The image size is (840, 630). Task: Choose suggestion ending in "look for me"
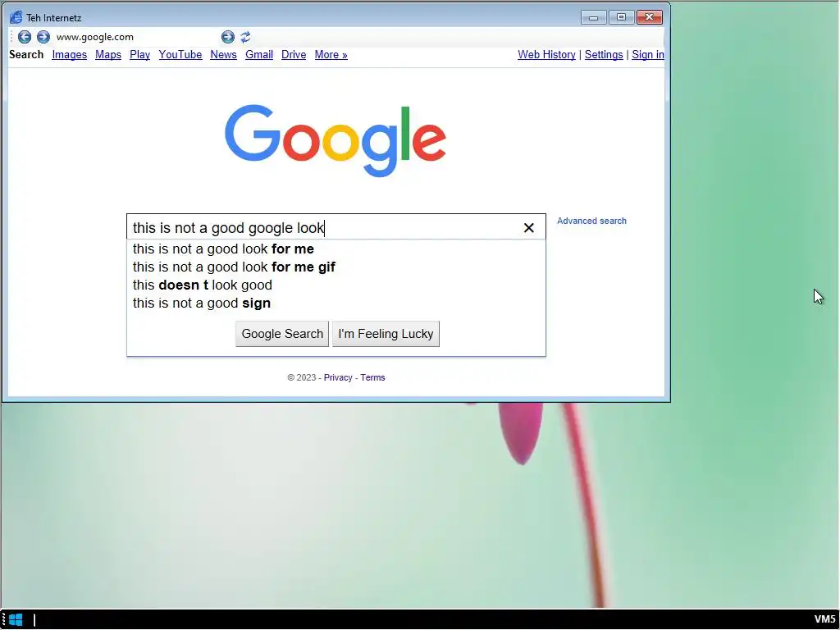point(336,249)
